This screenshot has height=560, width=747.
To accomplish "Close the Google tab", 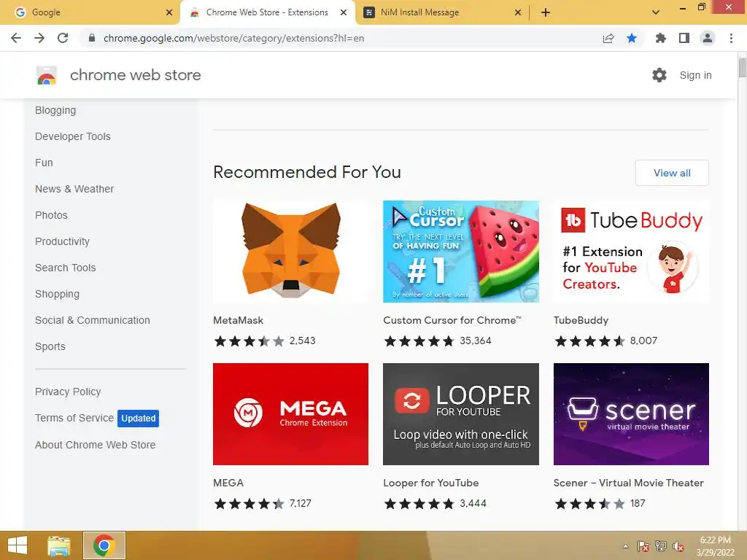I will [169, 12].
